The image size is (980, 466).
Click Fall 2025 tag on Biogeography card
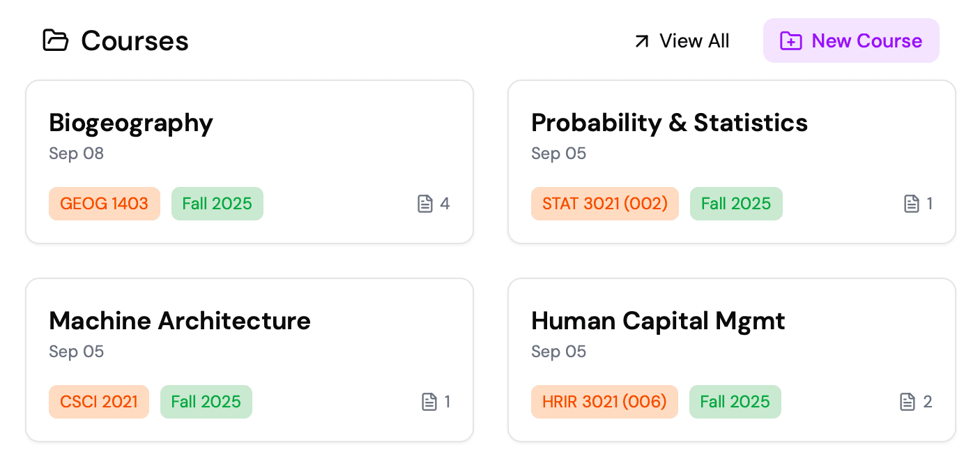217,204
